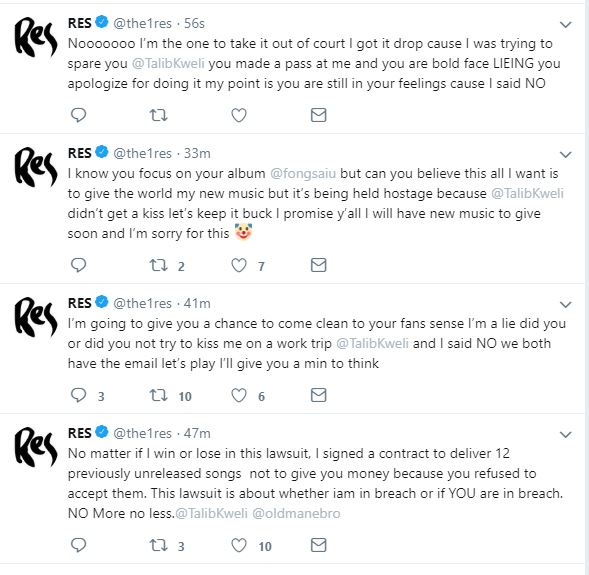Open the RES avatar on the 47m tweet
Screen dimensions: 589x575
point(36,448)
